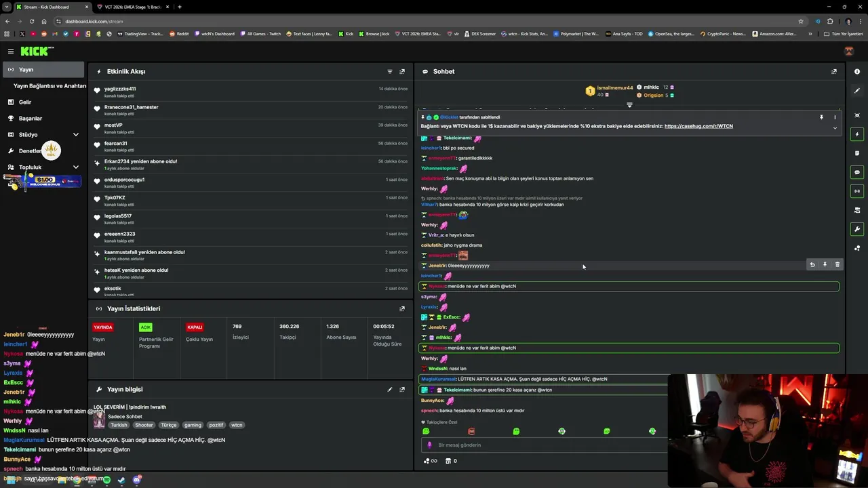Click the gaming tag
The height and width of the screenshot is (488, 868).
193,425
